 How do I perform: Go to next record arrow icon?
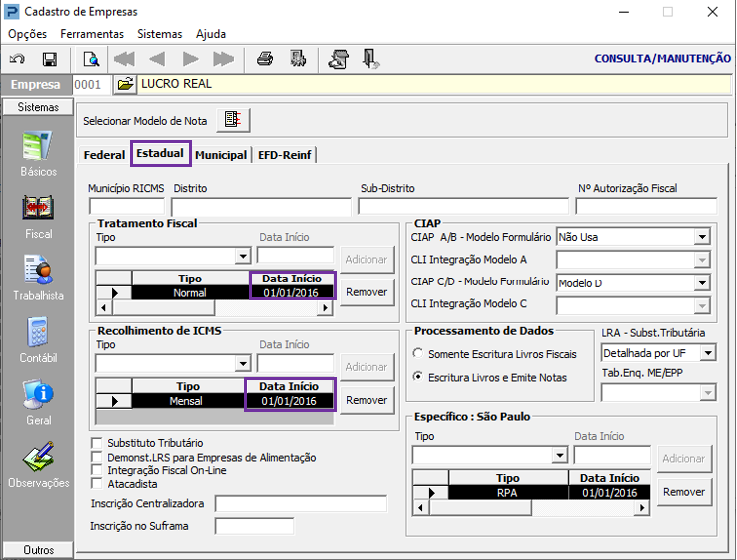click(x=190, y=59)
